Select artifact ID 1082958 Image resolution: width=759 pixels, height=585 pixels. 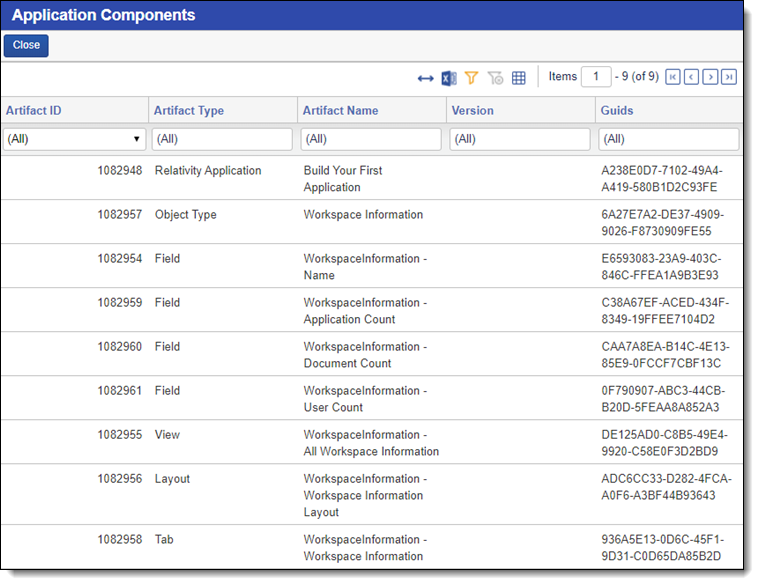[120, 540]
